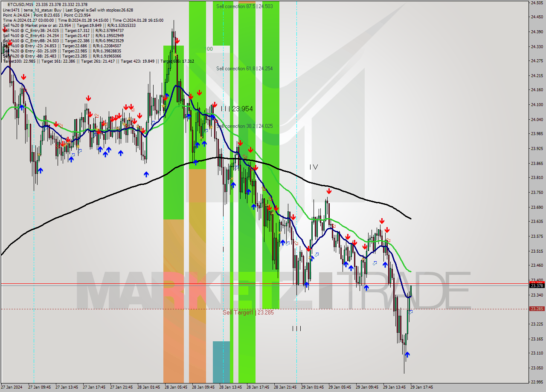Image resolution: width=546 pixels, height=392 pixels.
Task: Click the 'I I I 23.954' wave label
Action: tap(237, 109)
